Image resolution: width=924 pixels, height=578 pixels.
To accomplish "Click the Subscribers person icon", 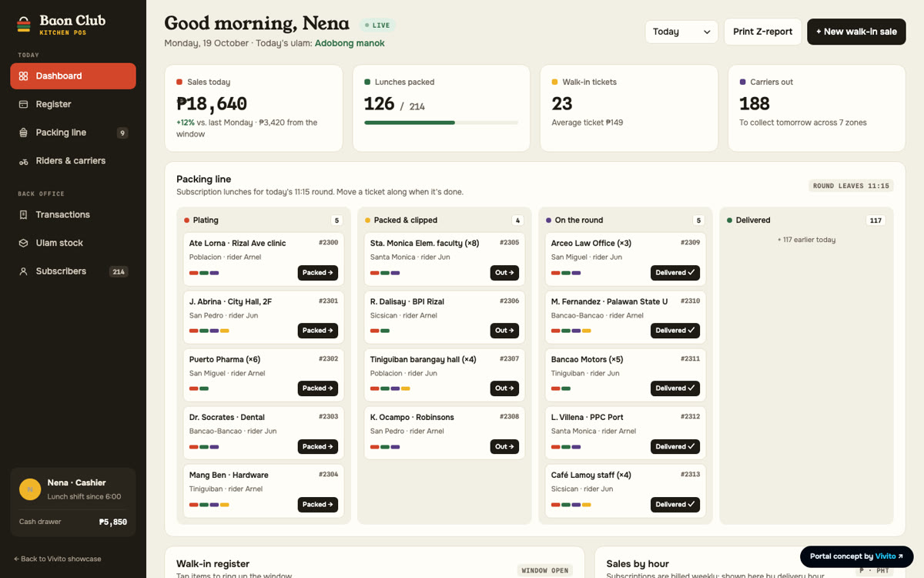I will [23, 271].
